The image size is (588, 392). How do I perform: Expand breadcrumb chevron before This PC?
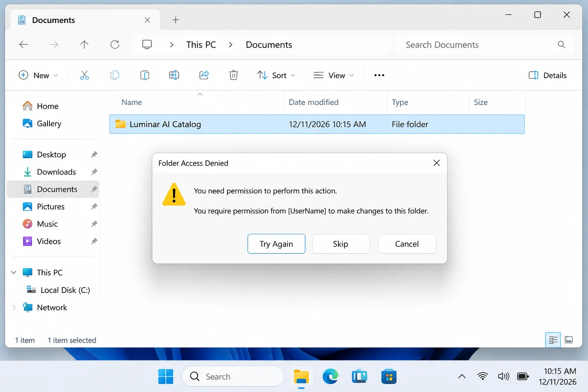171,45
